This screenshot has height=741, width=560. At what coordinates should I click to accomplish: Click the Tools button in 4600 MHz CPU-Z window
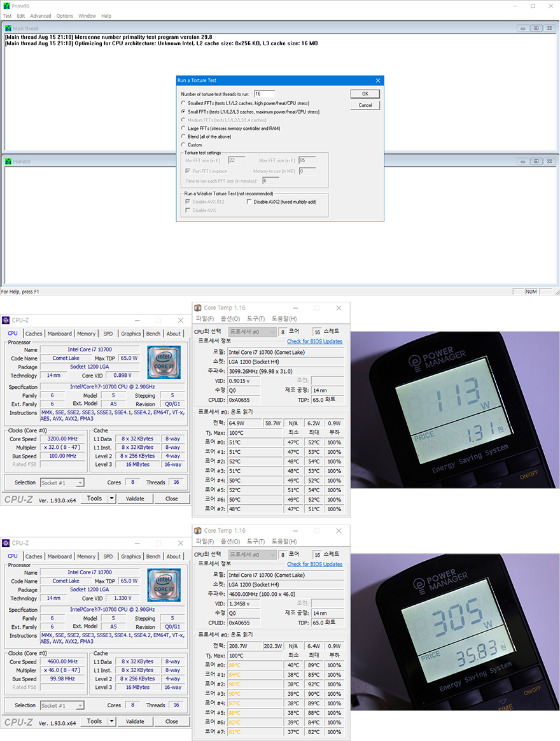[95, 722]
